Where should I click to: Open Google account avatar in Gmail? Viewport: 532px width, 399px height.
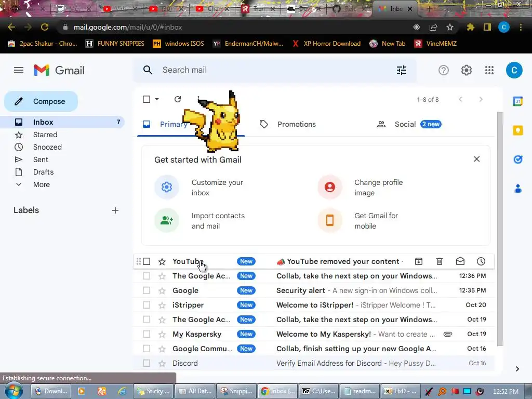(x=514, y=70)
